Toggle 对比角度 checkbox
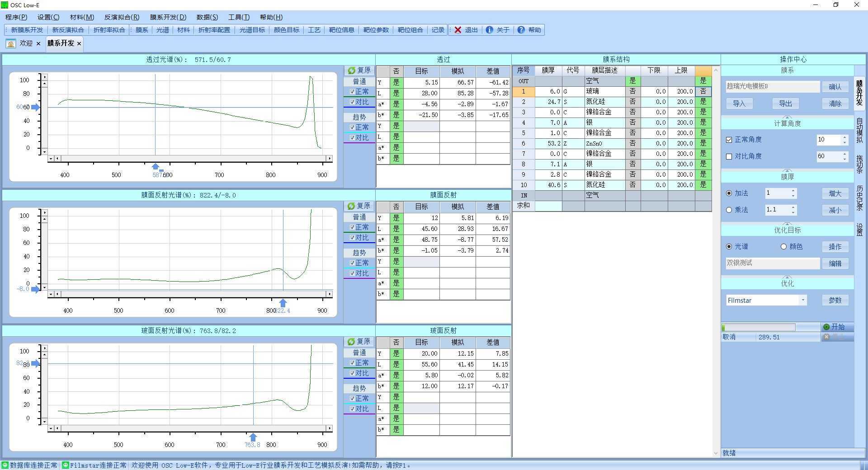Viewport: 868px width, 470px height. pyautogui.click(x=729, y=156)
